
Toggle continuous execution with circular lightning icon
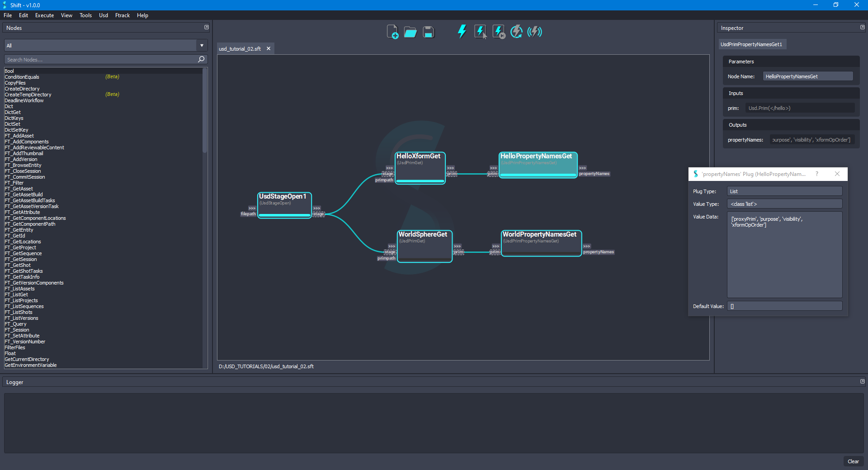(516, 32)
